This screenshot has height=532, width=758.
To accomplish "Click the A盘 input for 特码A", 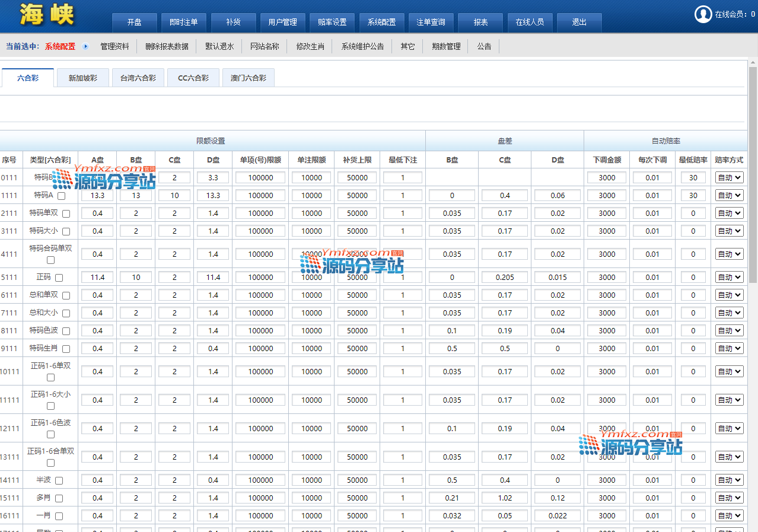I will [97, 195].
